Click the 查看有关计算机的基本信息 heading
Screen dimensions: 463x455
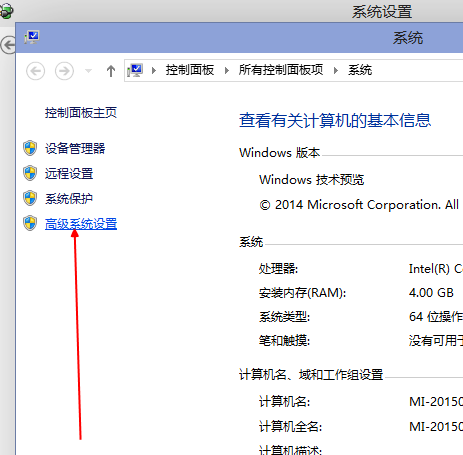[335, 120]
